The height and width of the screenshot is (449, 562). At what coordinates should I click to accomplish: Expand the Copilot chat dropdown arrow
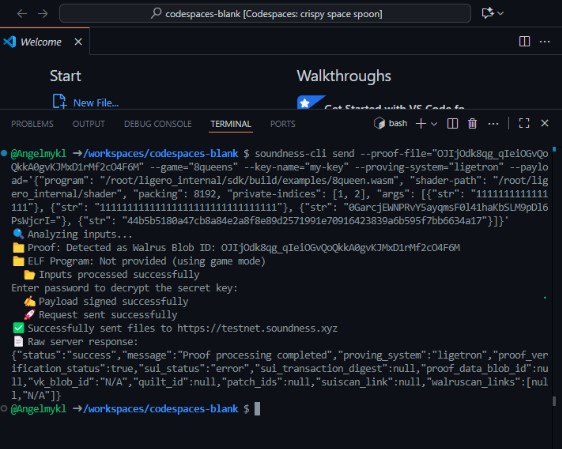pyautogui.click(x=501, y=13)
